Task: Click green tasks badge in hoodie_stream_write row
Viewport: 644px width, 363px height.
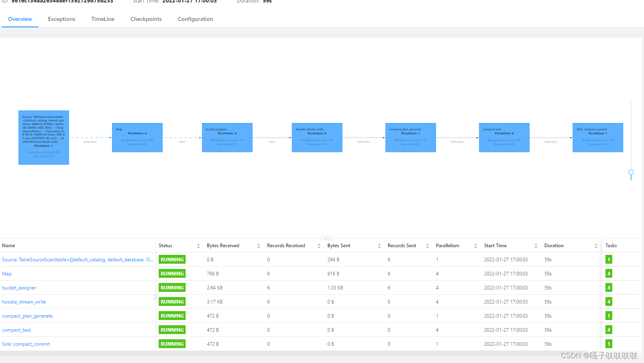Action: pyautogui.click(x=609, y=302)
